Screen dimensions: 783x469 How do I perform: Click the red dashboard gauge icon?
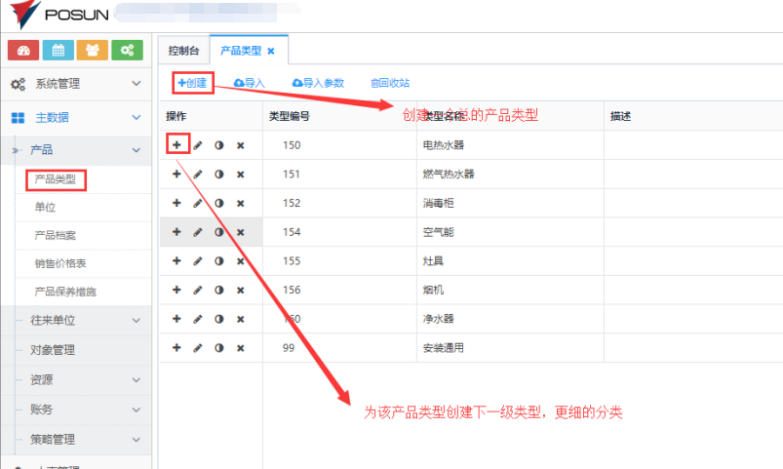click(x=23, y=50)
